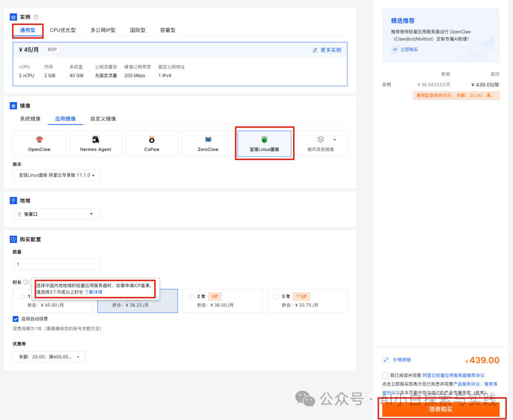Select the CoPaw image icon
This screenshot has height=420, width=513.
coord(152,140)
